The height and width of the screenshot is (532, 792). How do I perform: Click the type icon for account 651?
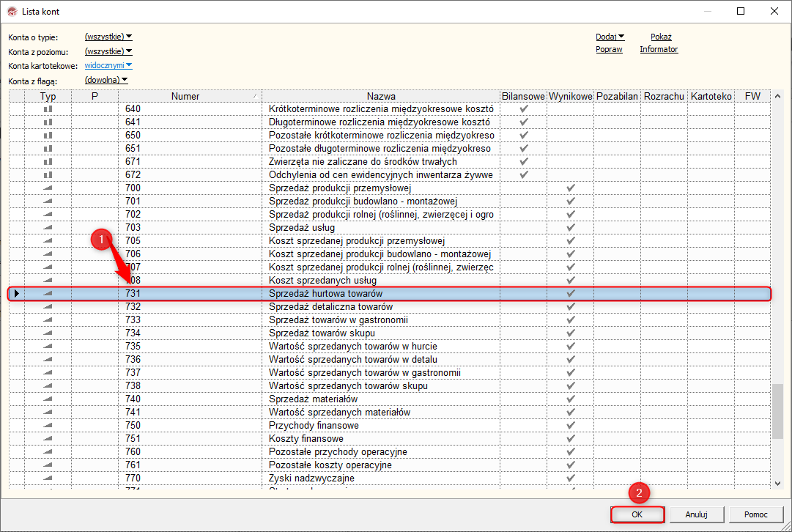[x=48, y=149]
